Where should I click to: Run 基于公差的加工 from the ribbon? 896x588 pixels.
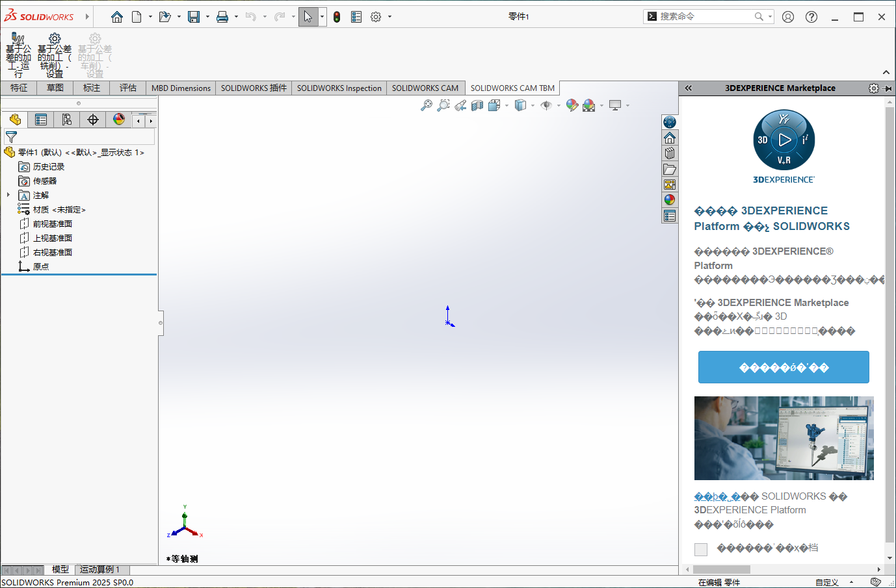[x=18, y=52]
